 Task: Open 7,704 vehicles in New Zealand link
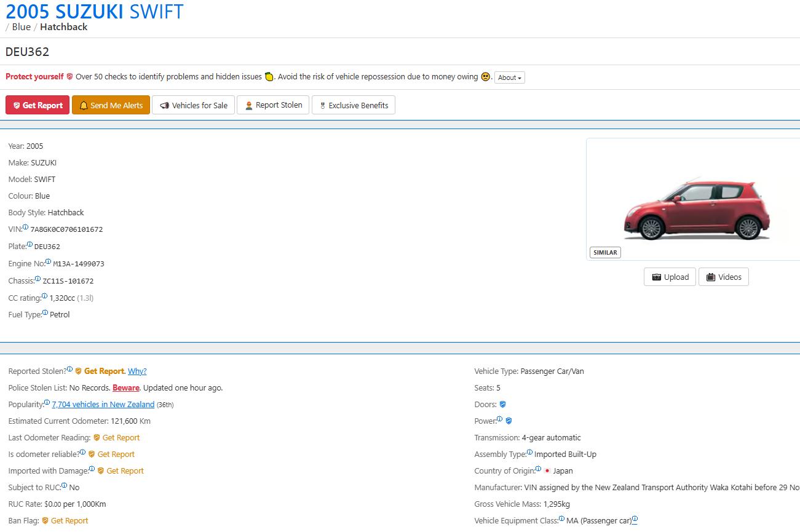point(103,405)
